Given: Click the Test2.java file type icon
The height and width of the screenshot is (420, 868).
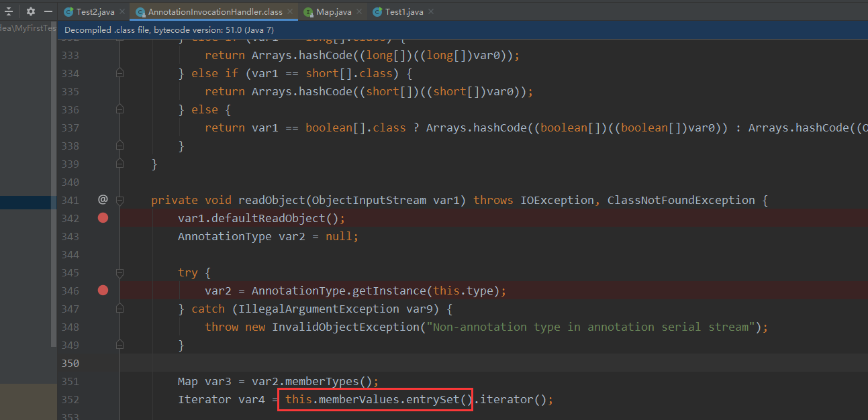Looking at the screenshot, I should [68, 12].
